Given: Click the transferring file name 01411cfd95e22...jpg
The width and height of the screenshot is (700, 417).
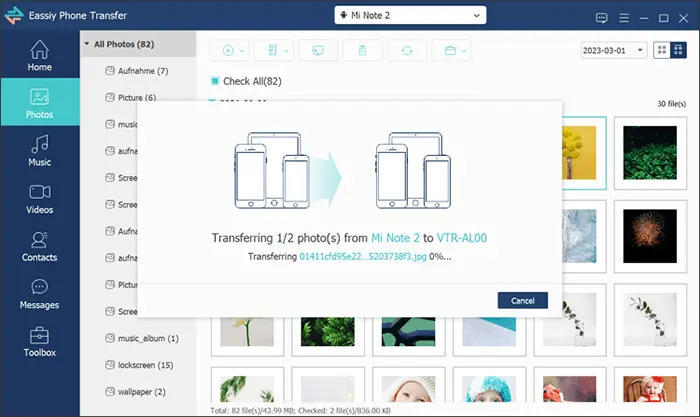Looking at the screenshot, I should pyautogui.click(x=362, y=257).
